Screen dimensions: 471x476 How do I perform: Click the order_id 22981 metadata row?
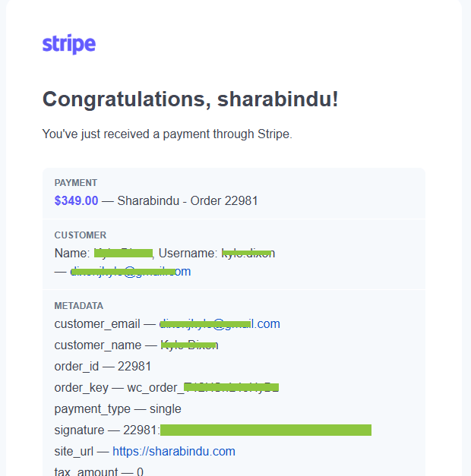103,367
